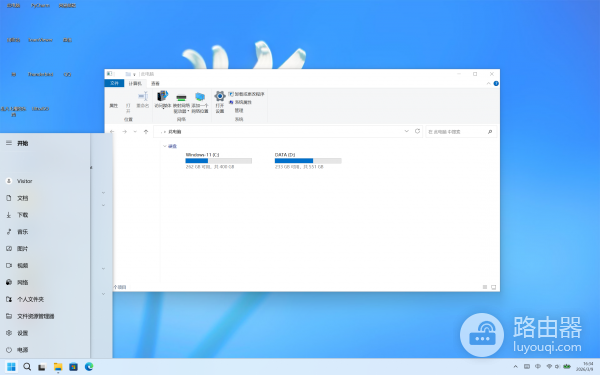Click the blue help question mark icon
Image resolution: width=600 pixels, height=375 pixels.
(x=496, y=83)
